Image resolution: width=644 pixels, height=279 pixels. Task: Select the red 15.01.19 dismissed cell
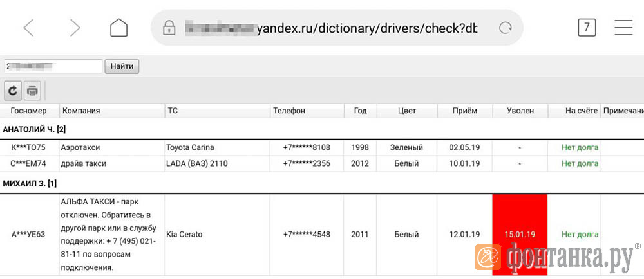pyautogui.click(x=520, y=235)
